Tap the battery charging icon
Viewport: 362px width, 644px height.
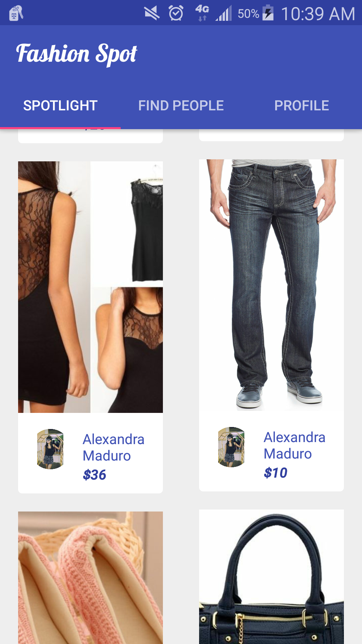268,13
